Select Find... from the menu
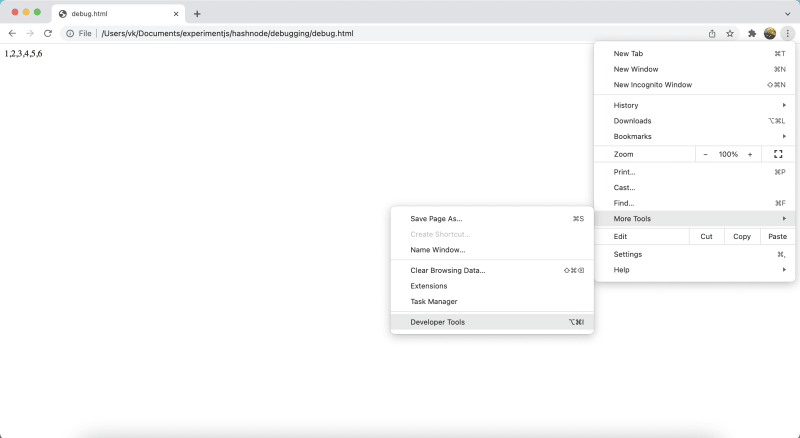Image resolution: width=800 pixels, height=438 pixels. point(694,203)
